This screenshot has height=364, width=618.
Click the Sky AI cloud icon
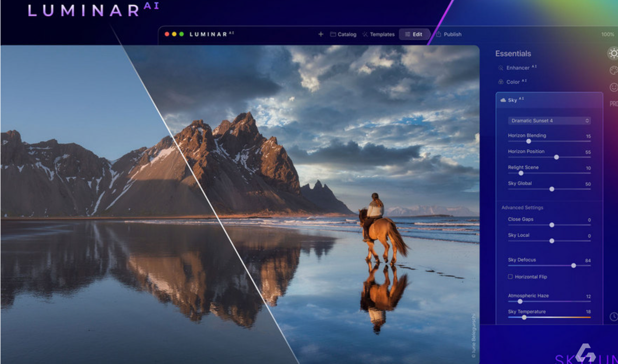point(503,100)
